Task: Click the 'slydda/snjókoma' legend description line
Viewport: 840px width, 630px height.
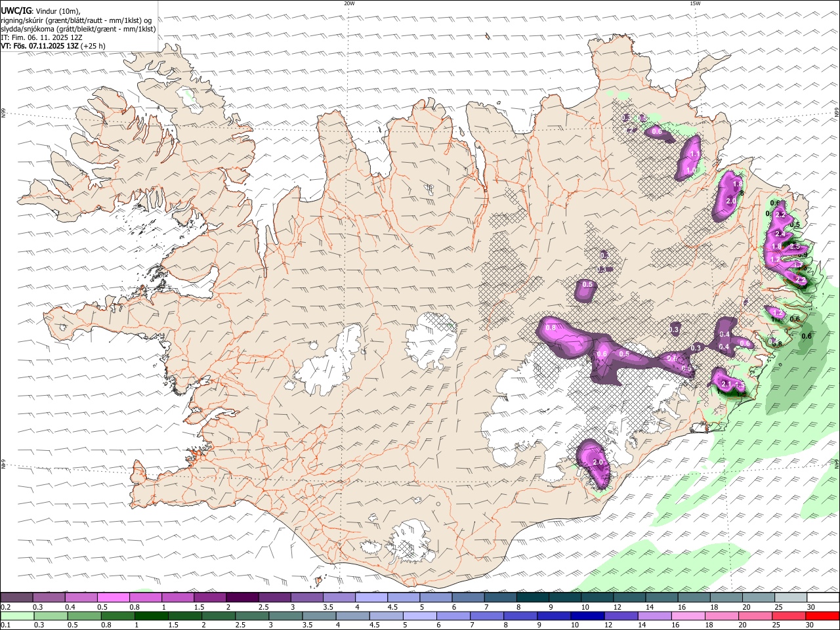Action: [x=78, y=29]
